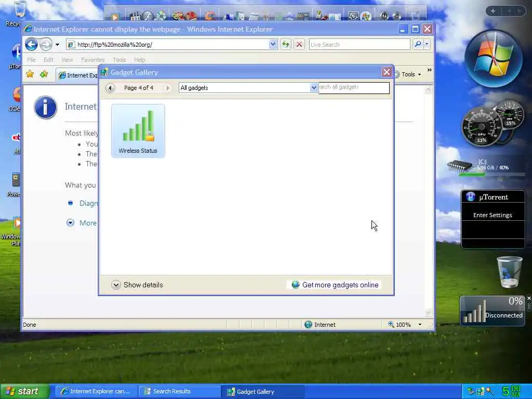Close the wireless status sidebar gadget
The height and width of the screenshot is (399, 532).
[528, 298]
